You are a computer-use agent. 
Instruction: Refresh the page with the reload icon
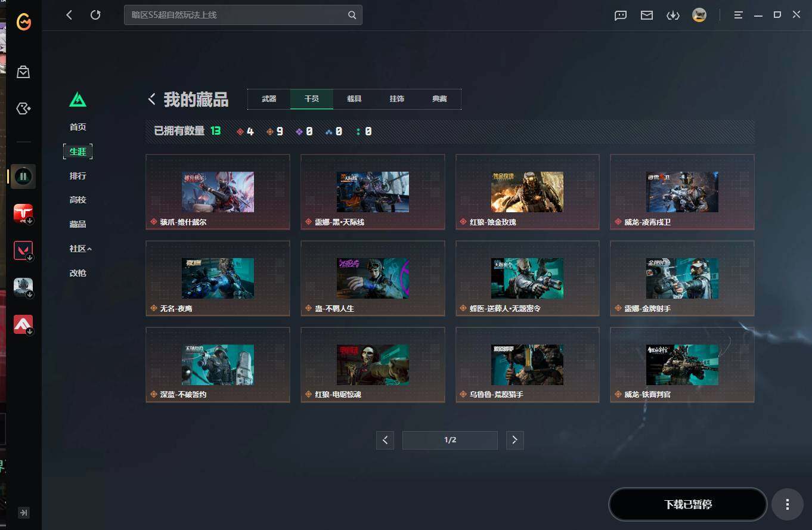click(95, 15)
